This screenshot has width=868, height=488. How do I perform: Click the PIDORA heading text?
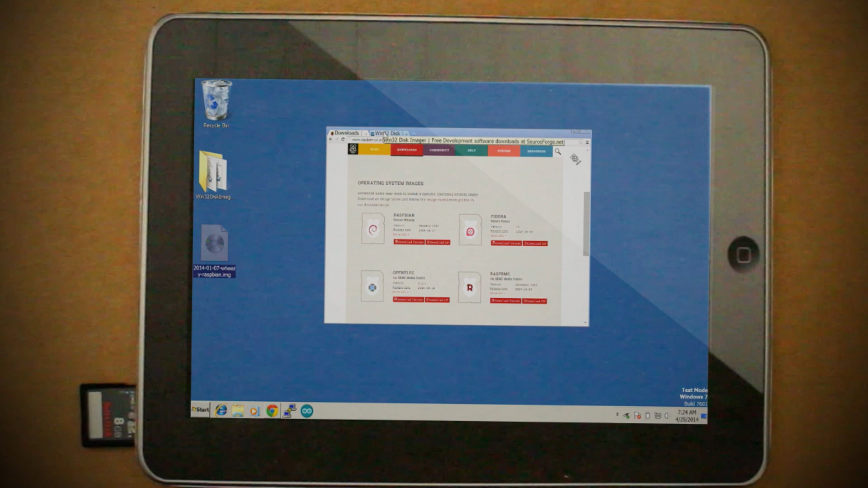tap(498, 216)
